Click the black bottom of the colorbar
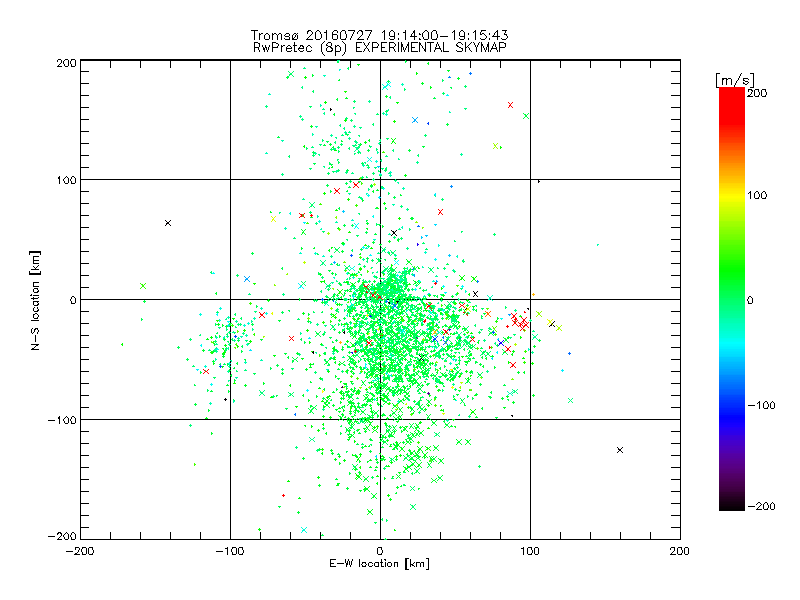The image size is (800, 600). pos(732,503)
